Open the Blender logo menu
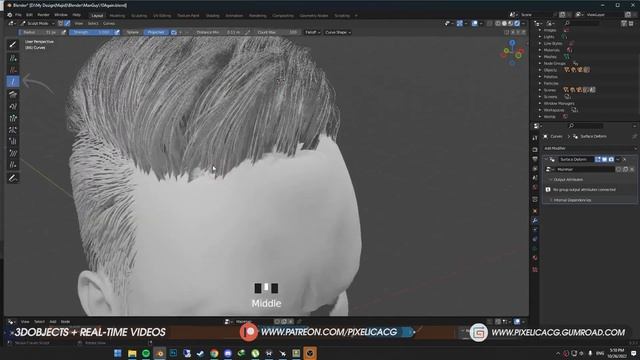Screen dimensions: 640x360 10,15
